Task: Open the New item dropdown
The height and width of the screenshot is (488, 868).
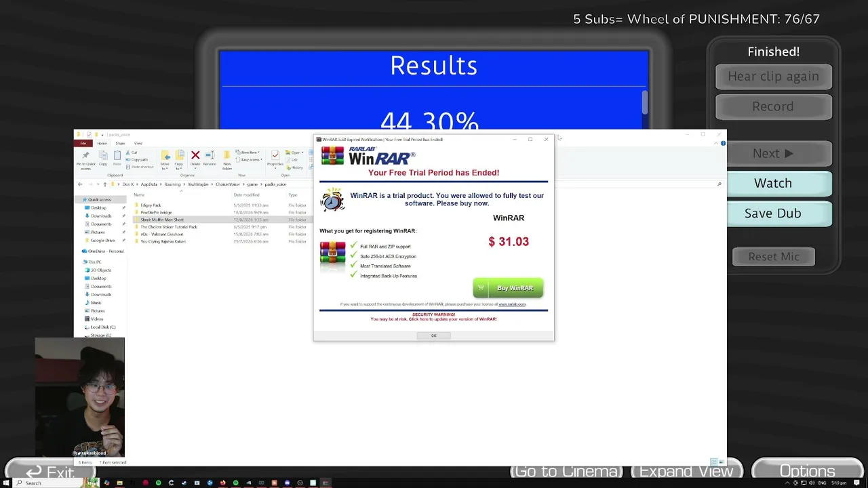Action: pos(249,152)
